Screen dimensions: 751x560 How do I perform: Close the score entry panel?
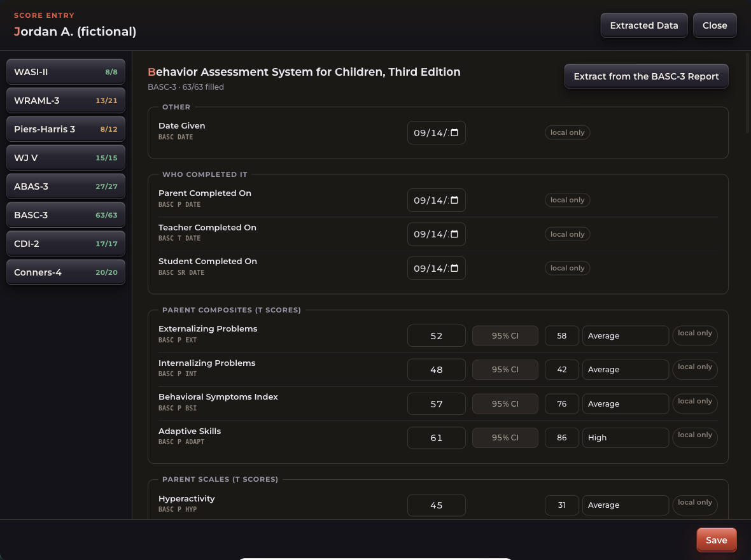pos(715,25)
